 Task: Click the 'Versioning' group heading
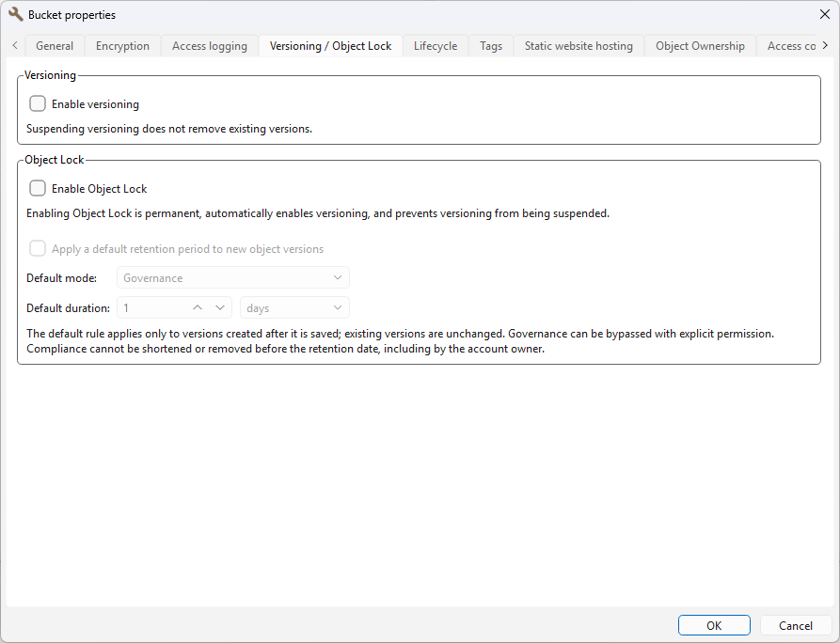point(51,75)
